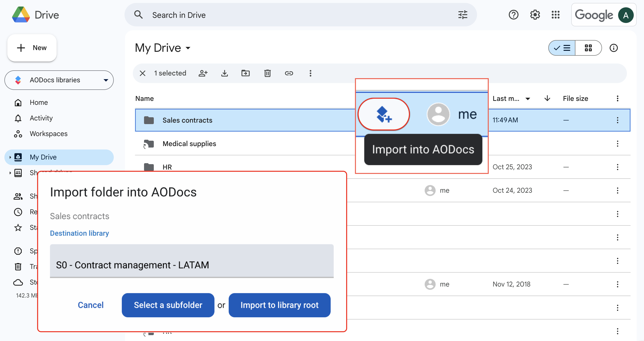Click the Move to folder icon
Image resolution: width=644 pixels, height=341 pixels.
point(246,73)
